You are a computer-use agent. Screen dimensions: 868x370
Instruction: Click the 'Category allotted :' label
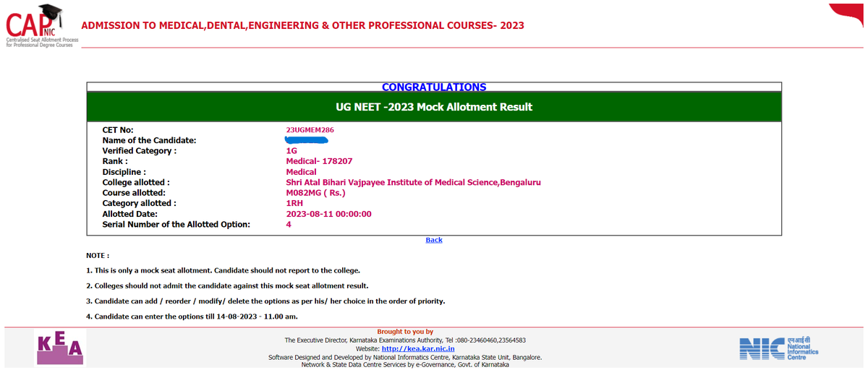click(x=139, y=204)
